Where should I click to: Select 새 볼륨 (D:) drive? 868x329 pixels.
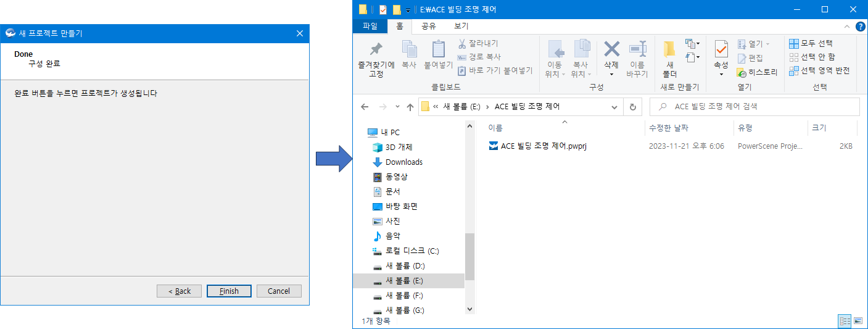coord(399,265)
